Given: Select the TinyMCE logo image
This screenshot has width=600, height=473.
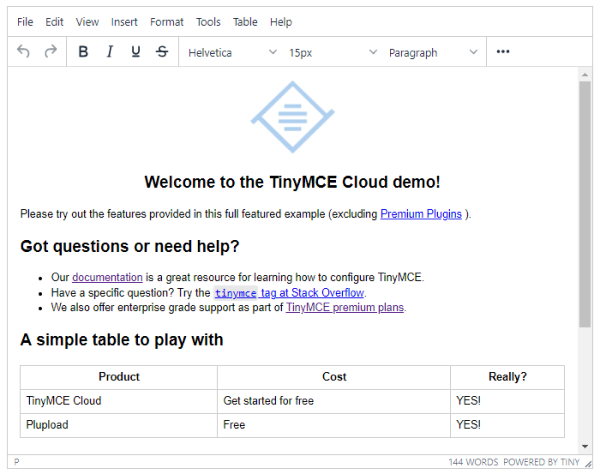Looking at the screenshot, I should pos(293,117).
